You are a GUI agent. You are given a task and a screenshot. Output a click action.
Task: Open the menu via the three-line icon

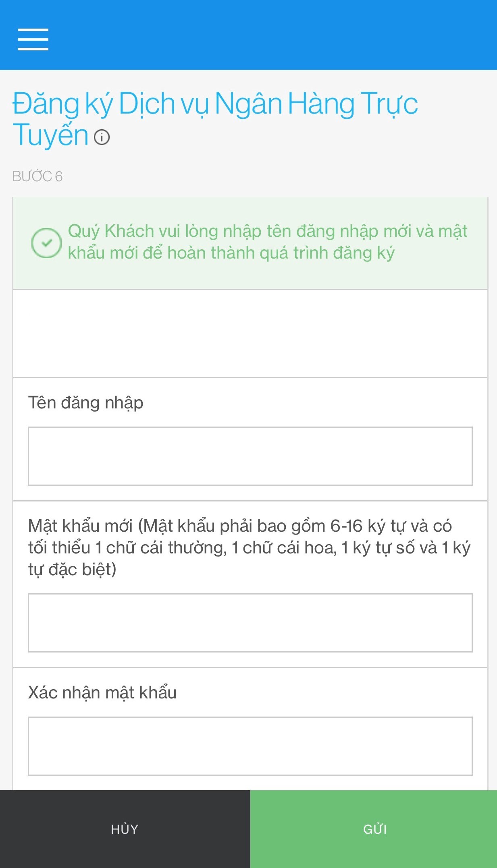(33, 40)
